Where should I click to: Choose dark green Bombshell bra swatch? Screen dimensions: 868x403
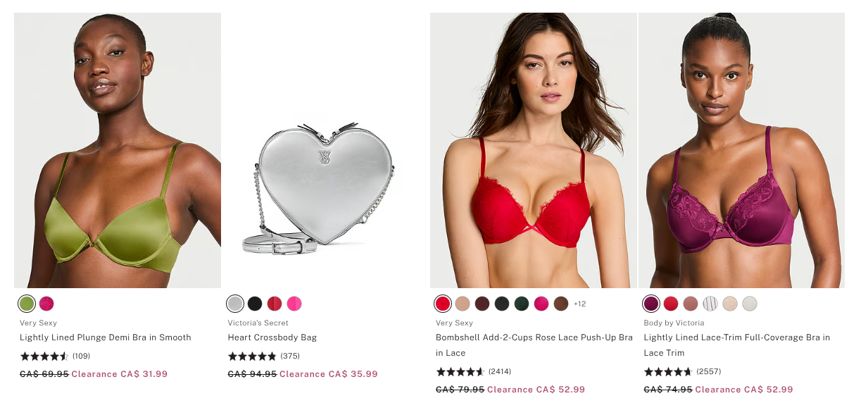point(522,304)
